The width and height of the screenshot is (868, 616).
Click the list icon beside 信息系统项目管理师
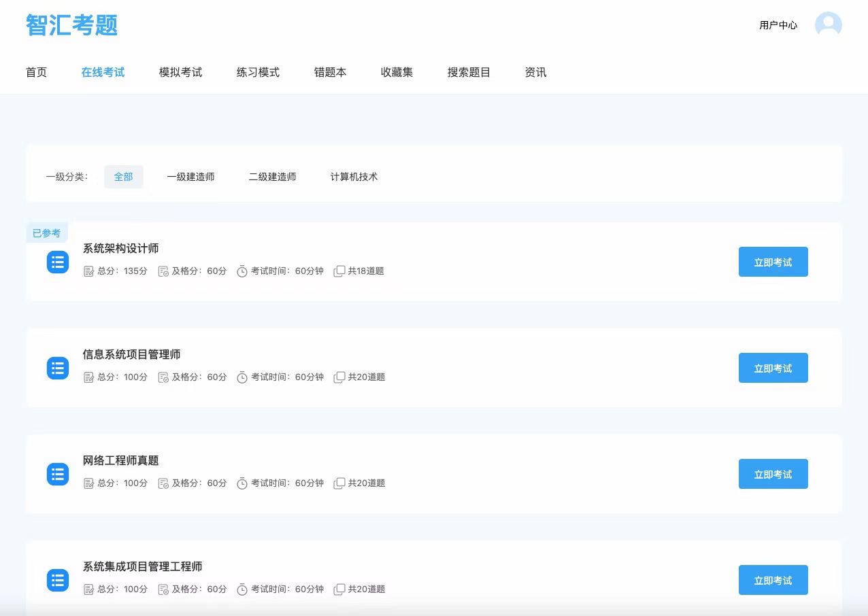[x=58, y=368]
